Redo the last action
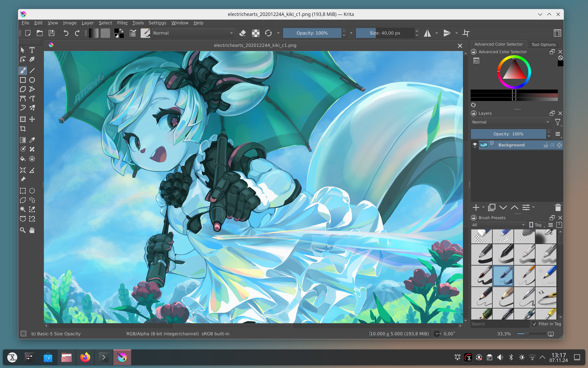The width and height of the screenshot is (588, 368). (77, 33)
